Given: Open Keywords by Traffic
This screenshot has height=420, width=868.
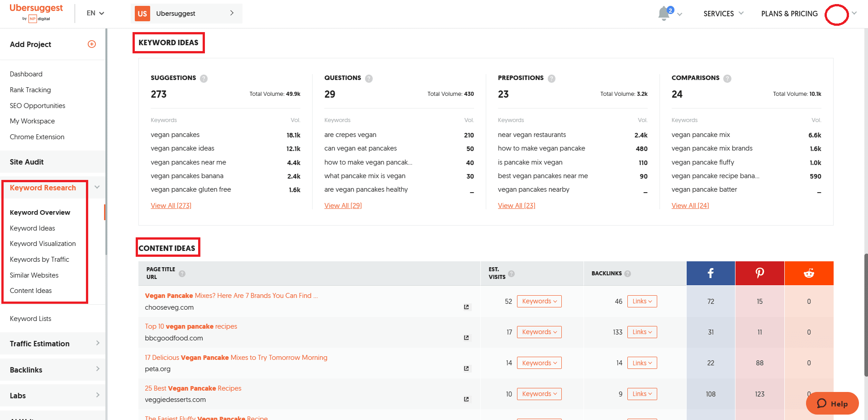Looking at the screenshot, I should pyautogui.click(x=39, y=260).
